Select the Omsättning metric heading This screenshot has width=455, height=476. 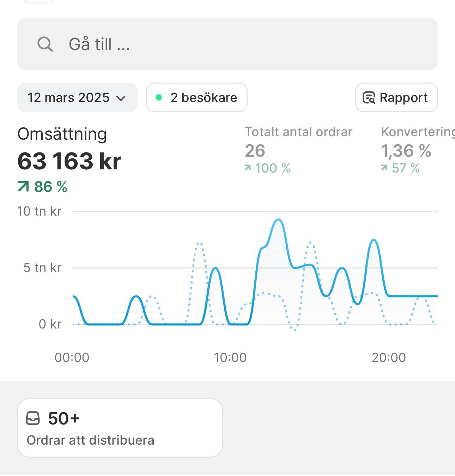click(x=62, y=134)
